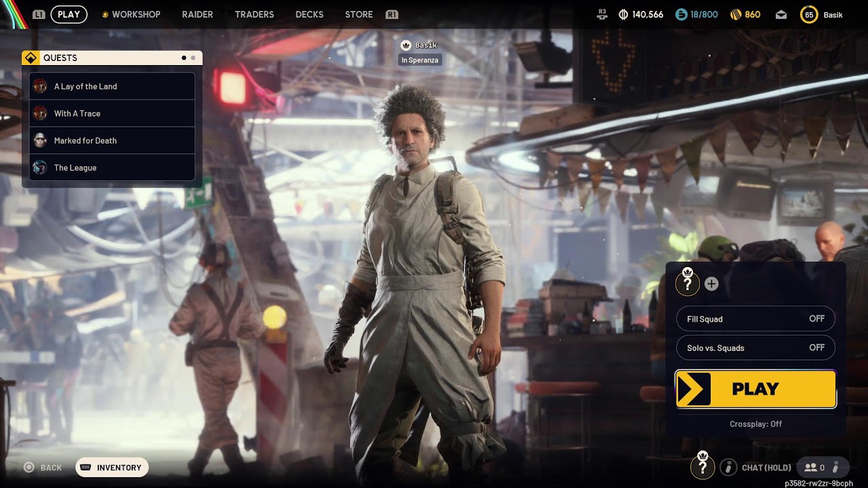Click the crown leader icon above character
This screenshot has height=488, width=868.
(x=406, y=45)
